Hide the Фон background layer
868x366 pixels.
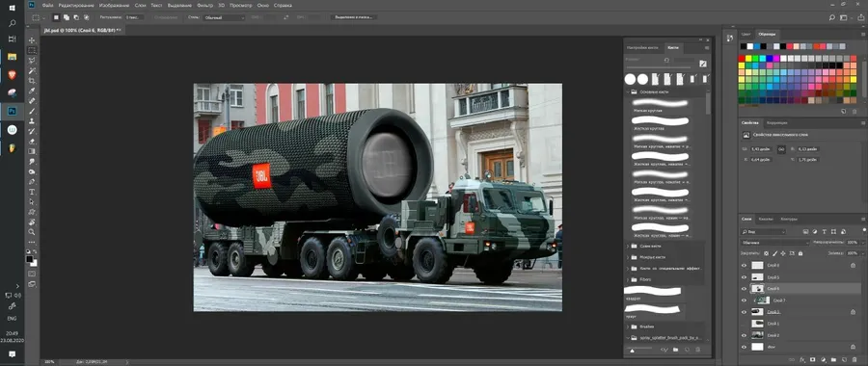click(x=744, y=347)
